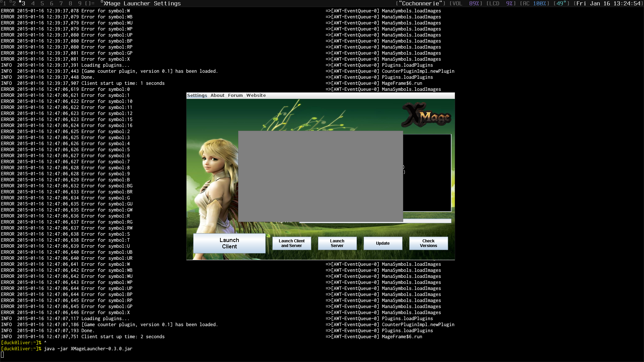This screenshot has height=362, width=644.
Task: Open the Settings menu in XMage Launcher
Action: (x=197, y=96)
